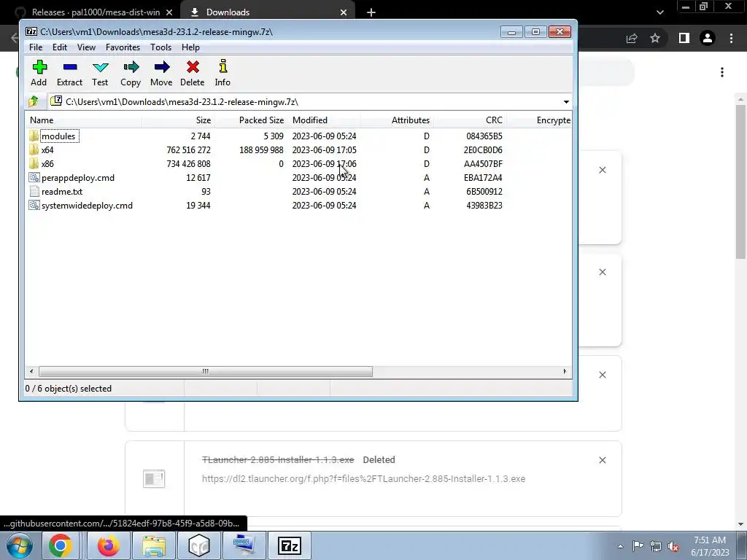Open the Tools menu
Screen dimensions: 747x560
(160, 47)
